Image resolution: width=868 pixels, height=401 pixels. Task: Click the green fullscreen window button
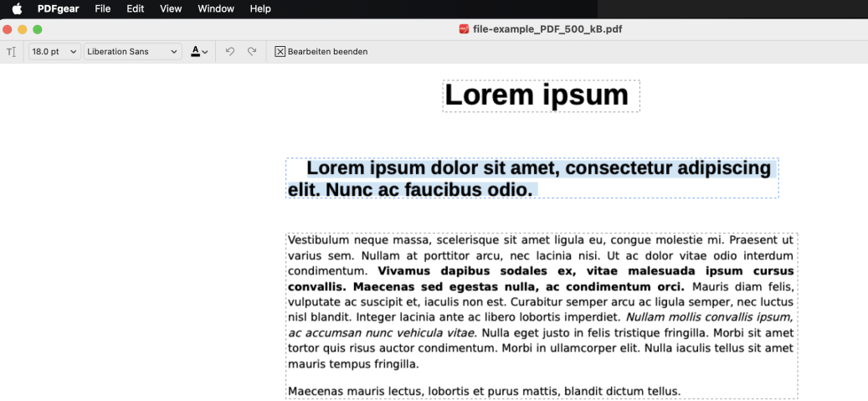tap(37, 29)
